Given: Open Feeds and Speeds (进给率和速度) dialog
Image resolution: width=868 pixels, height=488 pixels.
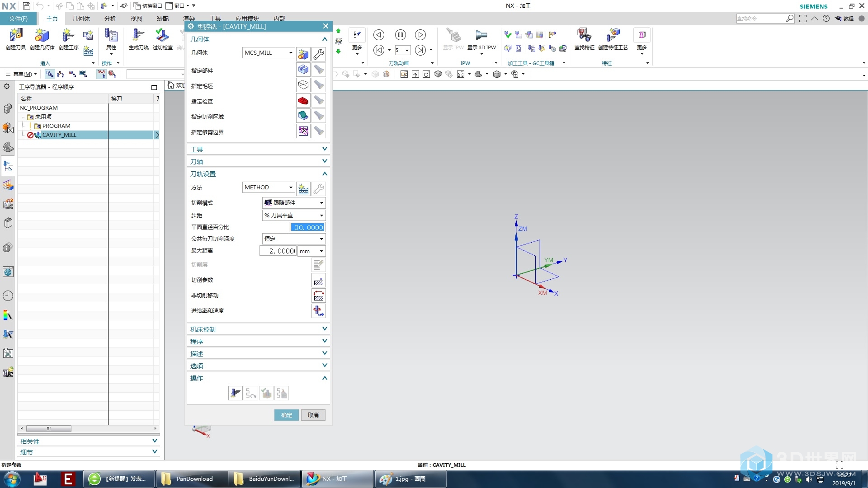Looking at the screenshot, I should [319, 311].
